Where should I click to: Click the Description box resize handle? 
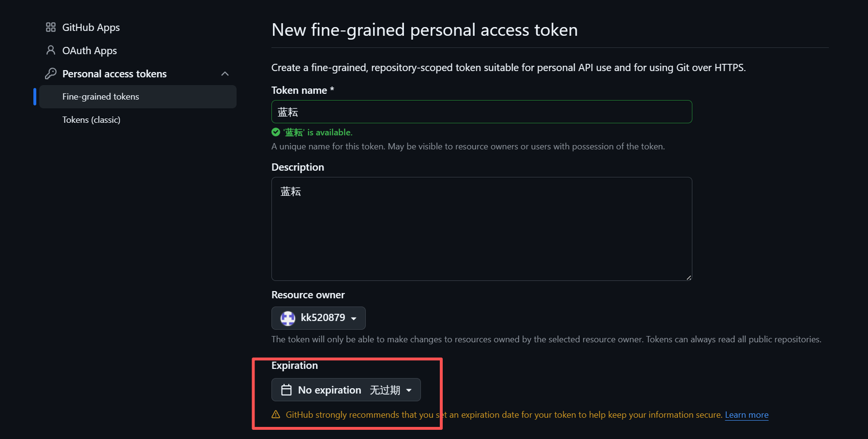(x=688, y=277)
